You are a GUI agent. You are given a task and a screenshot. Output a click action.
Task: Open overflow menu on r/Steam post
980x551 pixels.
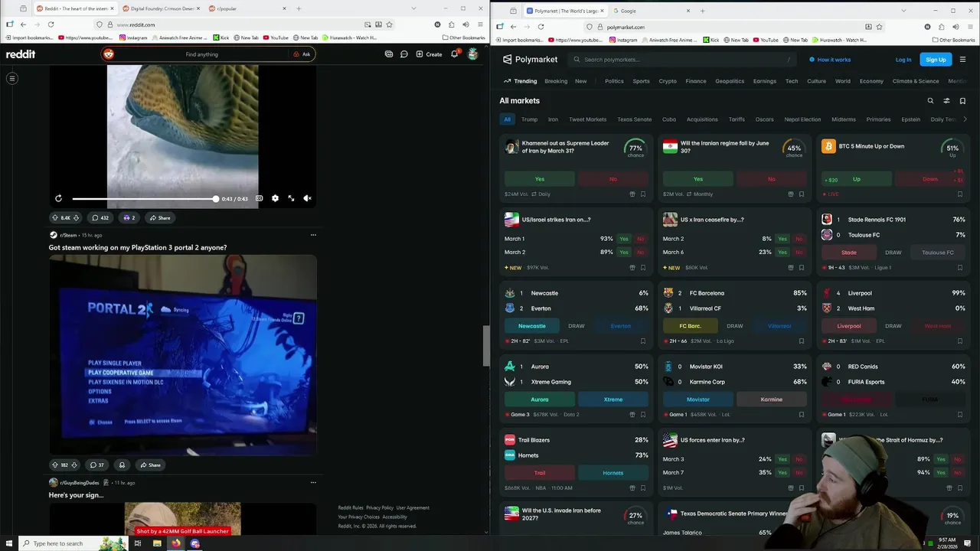point(313,235)
